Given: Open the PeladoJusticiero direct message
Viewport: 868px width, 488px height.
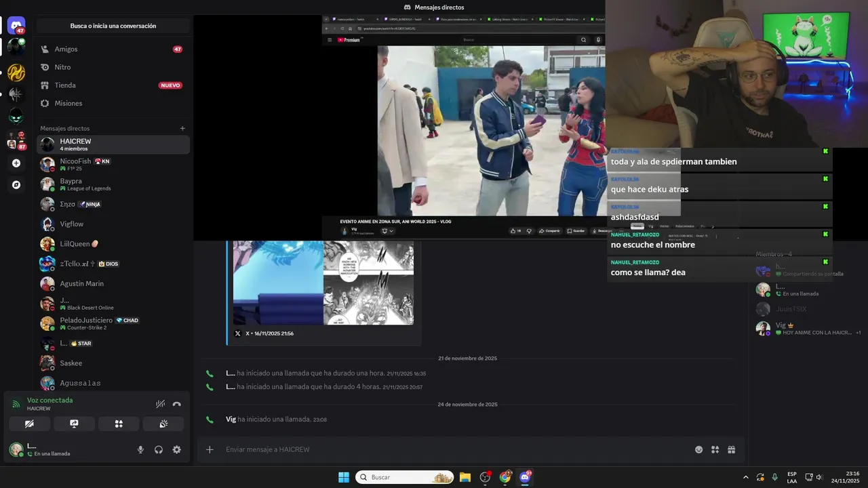Looking at the screenshot, I should tap(113, 323).
